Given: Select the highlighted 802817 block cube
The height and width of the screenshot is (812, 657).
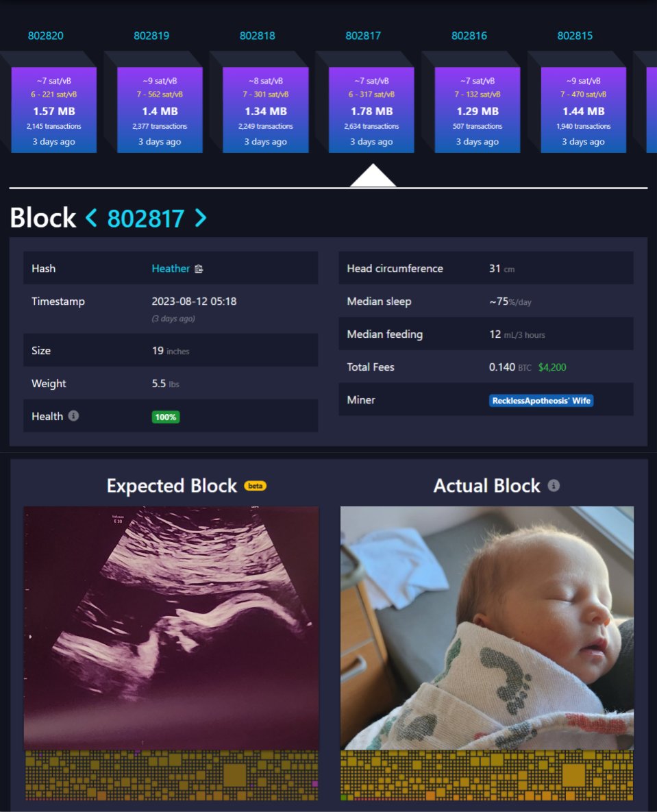Looking at the screenshot, I should point(371,110).
